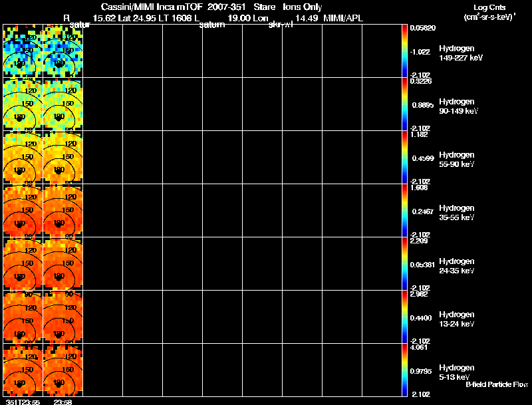Select the Hydrogen 13-24 keV image at 23:55
The width and height of the screenshot is (532, 405).
pos(23,317)
